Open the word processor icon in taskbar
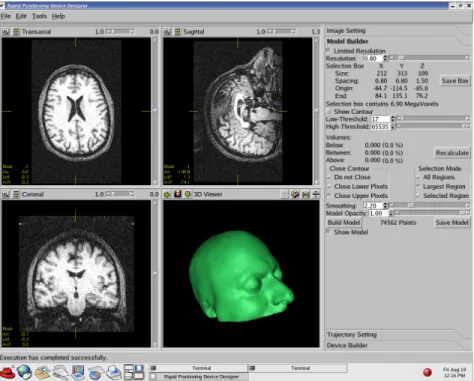The image size is (474, 381). 61,372
